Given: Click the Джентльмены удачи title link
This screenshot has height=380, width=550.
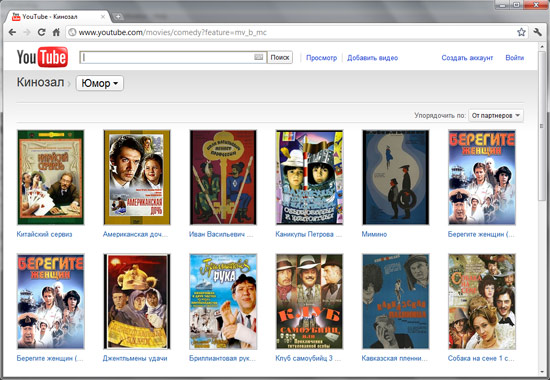Looking at the screenshot, I should point(135,358).
